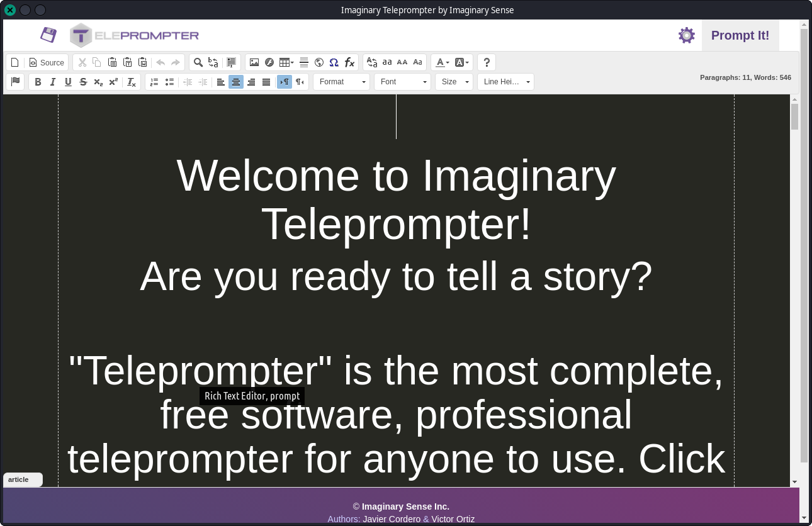812x526 pixels.
Task: Click the Prompt It! button
Action: (x=740, y=35)
